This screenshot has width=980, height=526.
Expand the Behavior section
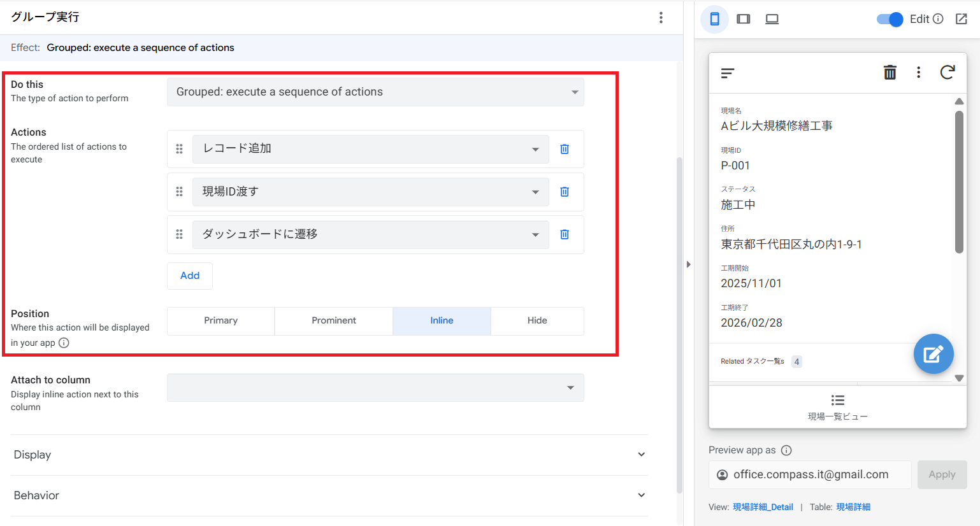(329, 495)
